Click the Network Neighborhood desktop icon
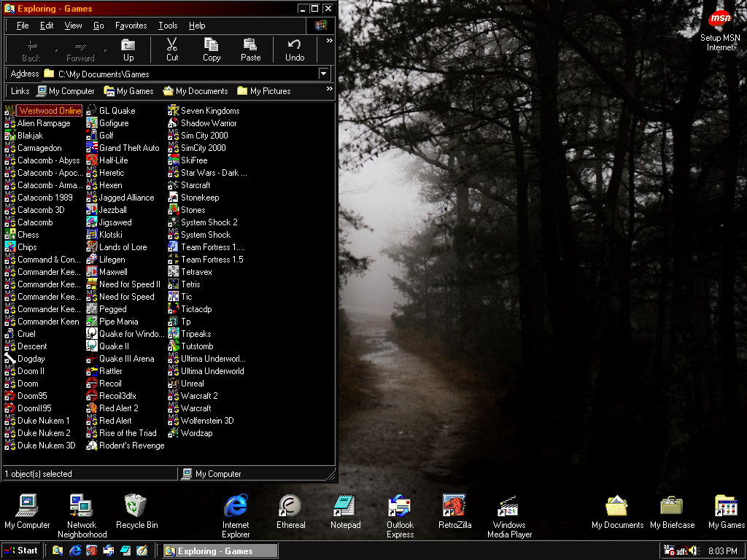The width and height of the screenshot is (747, 560). (82, 516)
